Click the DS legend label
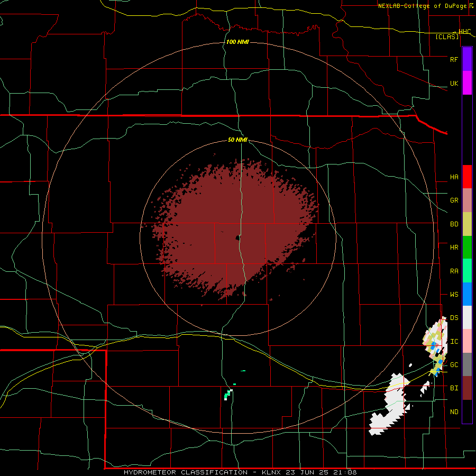476x476 pixels. click(x=454, y=318)
